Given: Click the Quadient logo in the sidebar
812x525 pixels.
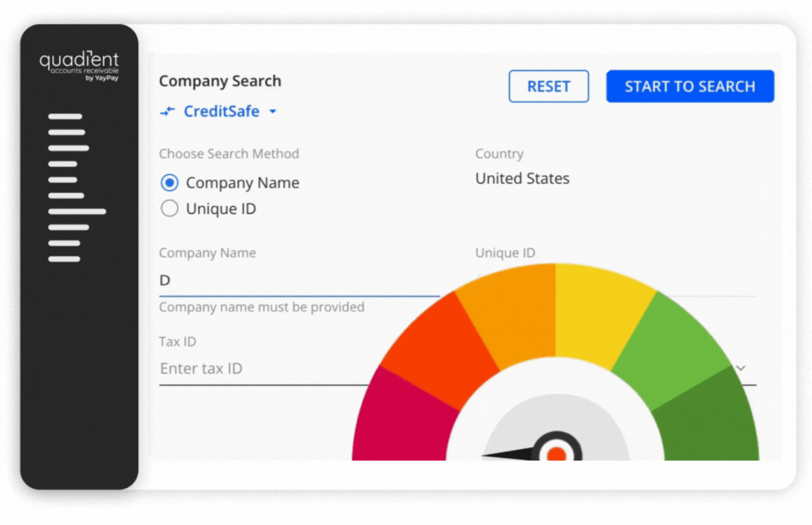Looking at the screenshot, I should [x=78, y=60].
